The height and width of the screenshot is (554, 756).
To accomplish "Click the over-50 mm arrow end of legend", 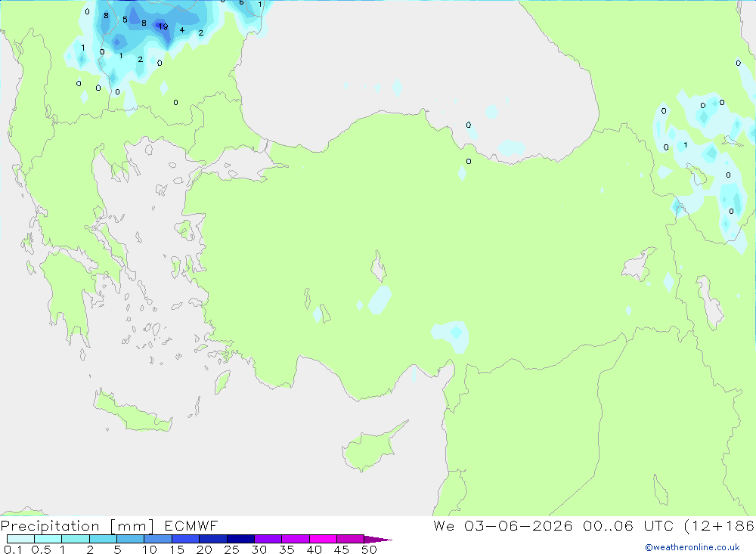I will pyautogui.click(x=377, y=540).
